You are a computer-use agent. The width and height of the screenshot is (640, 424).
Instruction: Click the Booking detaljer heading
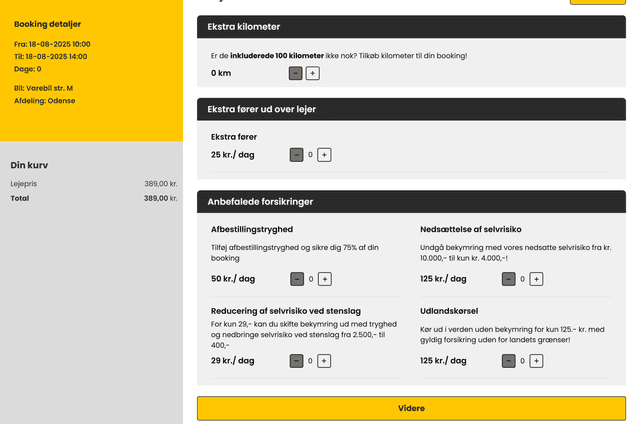(47, 24)
